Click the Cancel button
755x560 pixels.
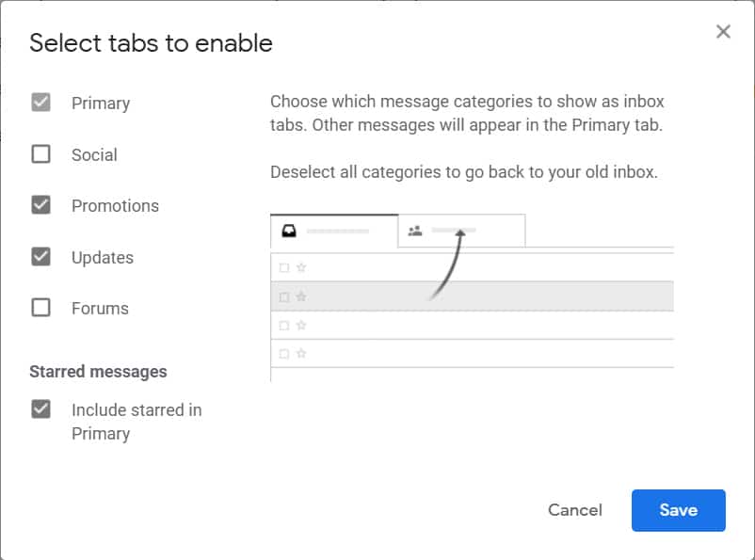point(575,510)
